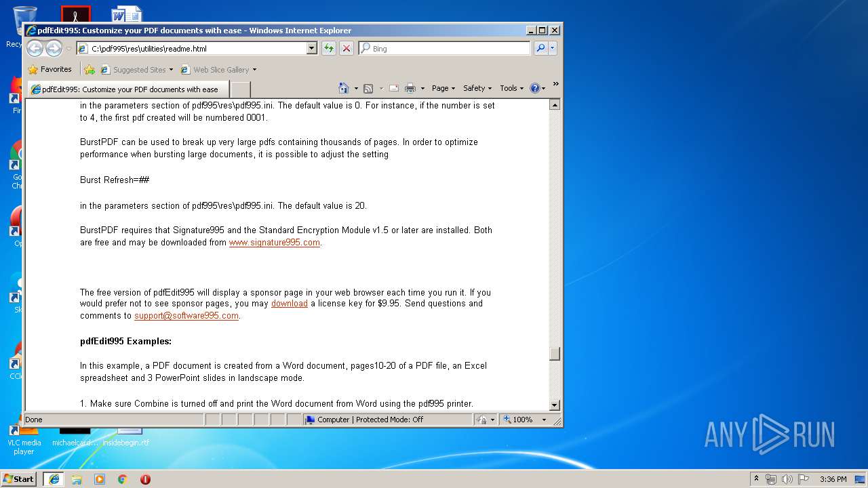Open the Favorites center star button
Image resolution: width=868 pixels, height=488 pixels.
click(50, 69)
